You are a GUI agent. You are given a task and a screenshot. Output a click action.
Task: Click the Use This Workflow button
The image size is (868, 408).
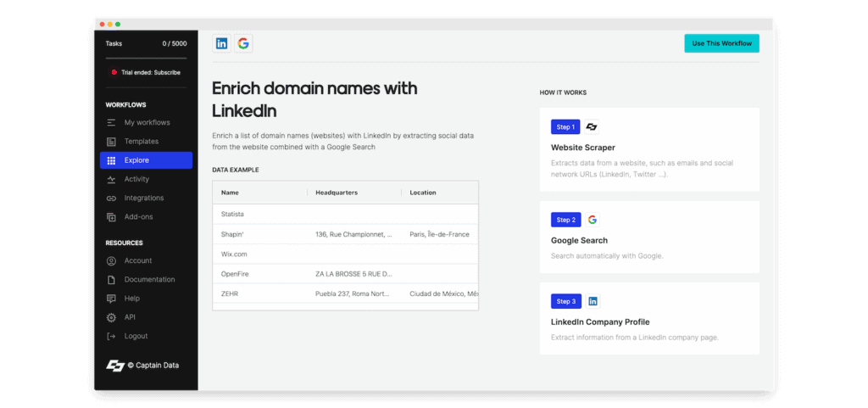coord(721,43)
